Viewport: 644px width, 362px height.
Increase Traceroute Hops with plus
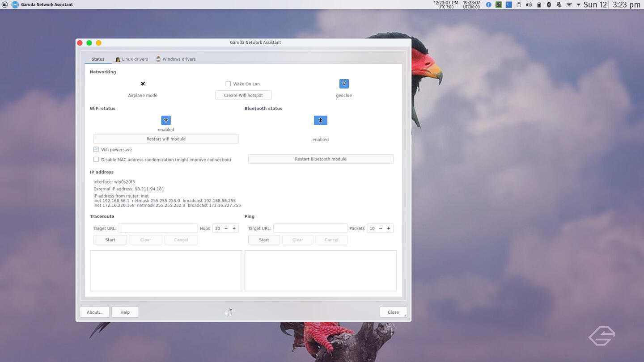pyautogui.click(x=234, y=228)
